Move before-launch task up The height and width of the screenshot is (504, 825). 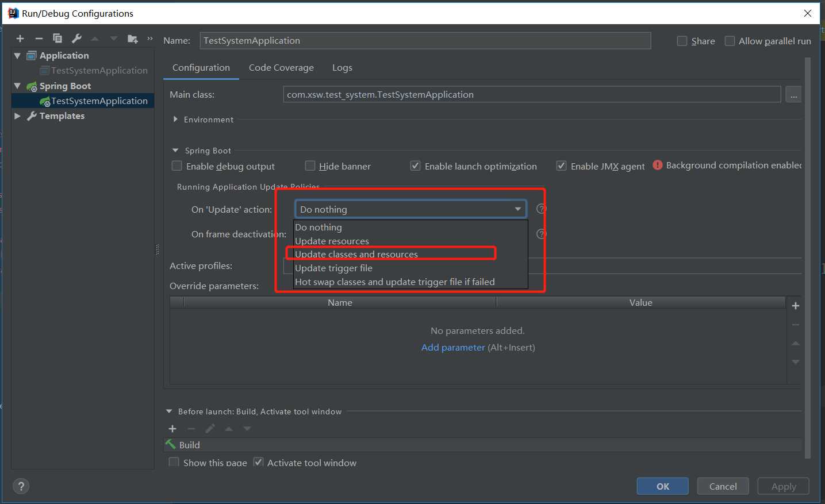229,429
